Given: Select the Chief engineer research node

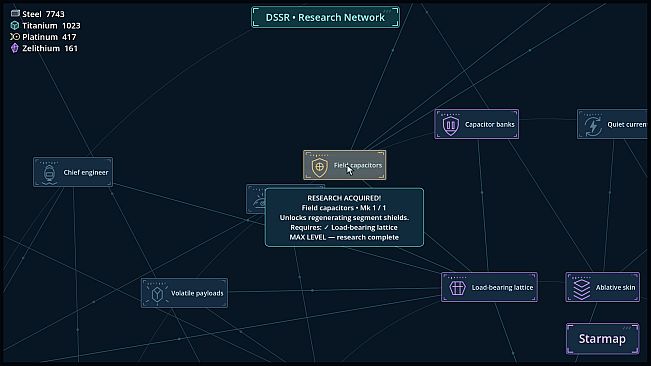Looking at the screenshot, I should [x=73, y=172].
